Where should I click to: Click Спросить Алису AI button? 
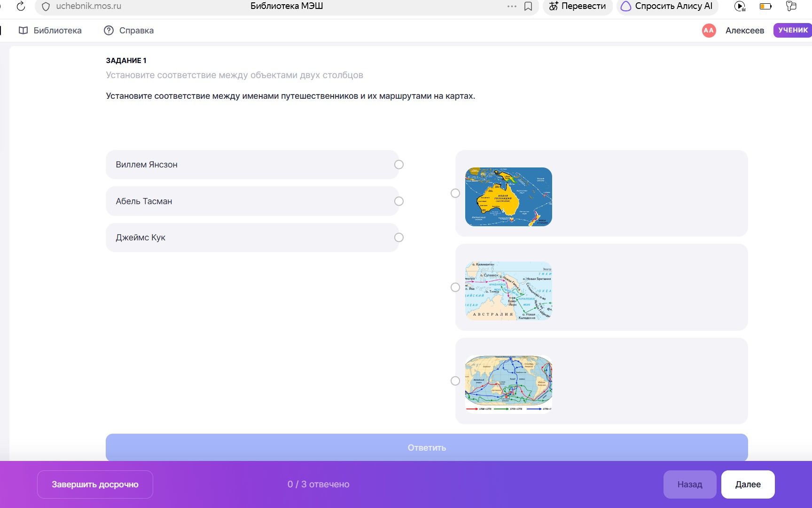[667, 6]
